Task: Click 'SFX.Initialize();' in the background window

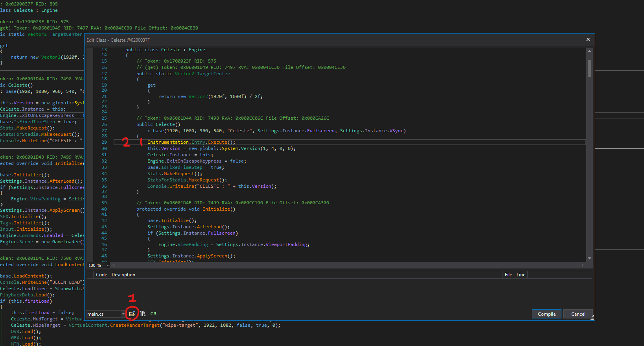Action: pyautogui.click(x=23, y=216)
